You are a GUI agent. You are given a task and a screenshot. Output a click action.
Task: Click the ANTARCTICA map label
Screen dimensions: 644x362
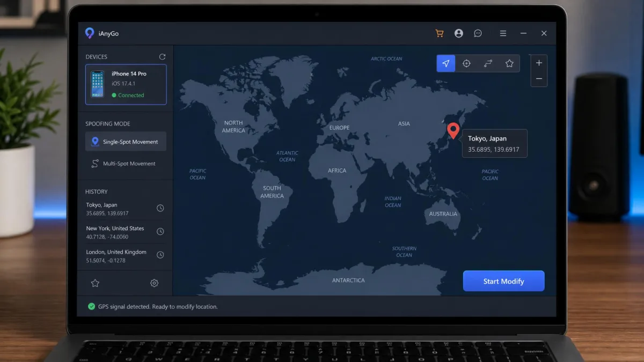click(x=348, y=280)
